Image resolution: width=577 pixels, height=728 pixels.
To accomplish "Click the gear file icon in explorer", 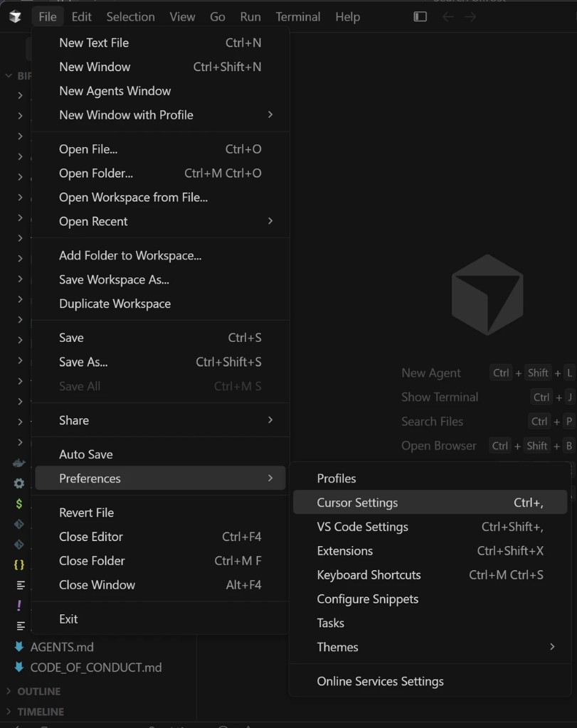I will click(19, 483).
